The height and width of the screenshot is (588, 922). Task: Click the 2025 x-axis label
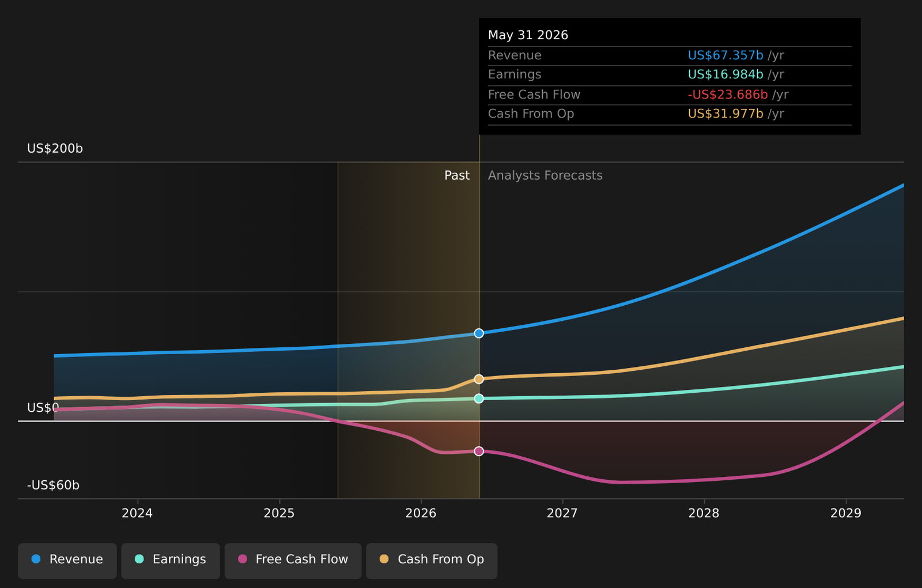[x=279, y=513]
